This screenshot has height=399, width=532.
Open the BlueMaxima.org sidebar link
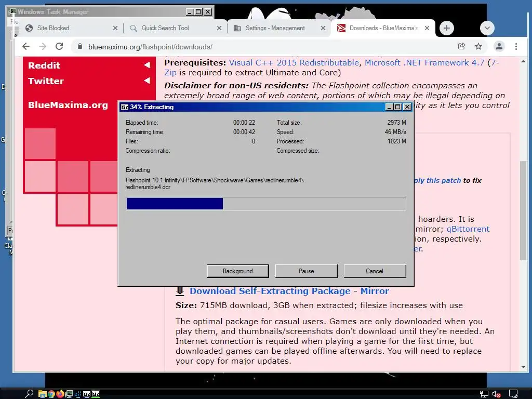pyautogui.click(x=68, y=105)
